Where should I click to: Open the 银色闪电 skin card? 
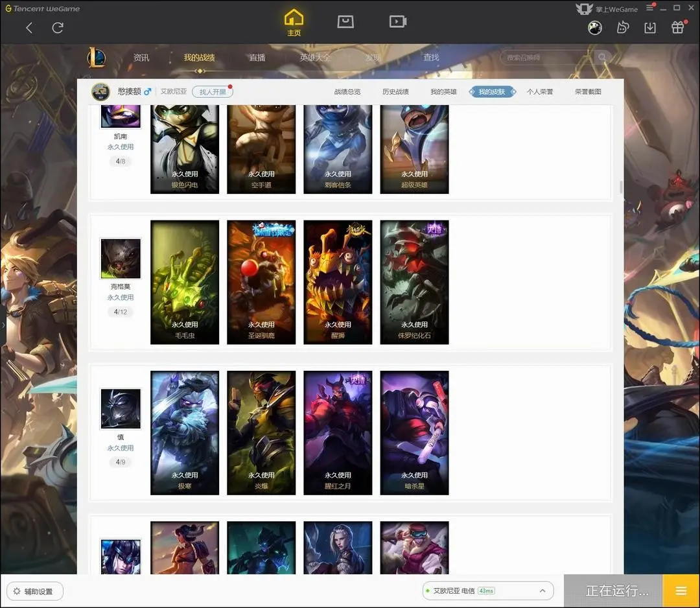point(185,150)
